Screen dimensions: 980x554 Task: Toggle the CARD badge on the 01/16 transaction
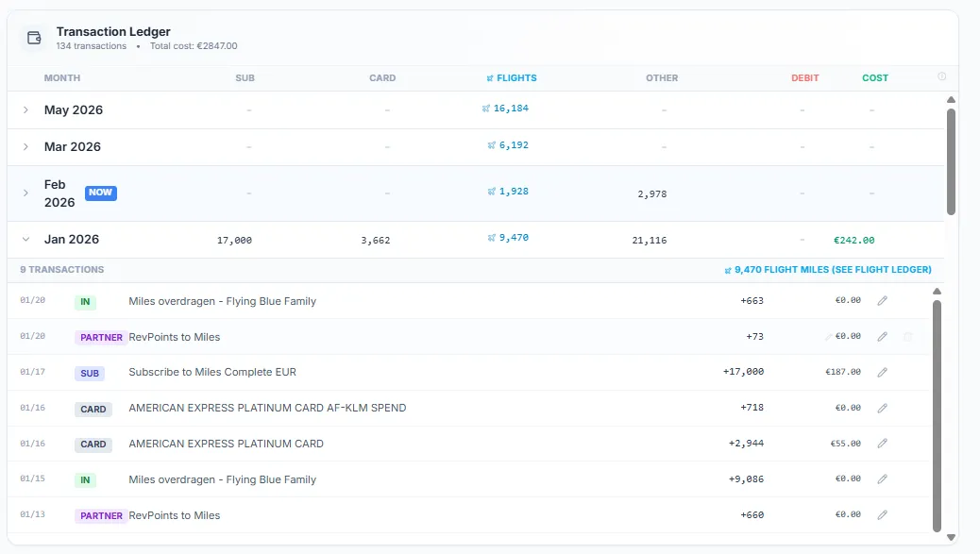coord(93,408)
